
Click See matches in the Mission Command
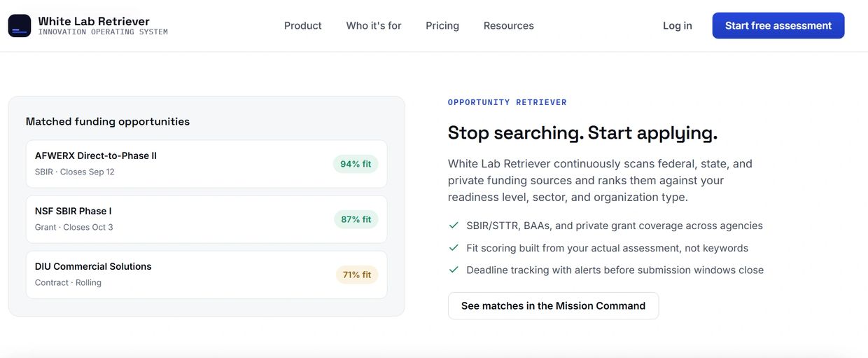click(553, 305)
